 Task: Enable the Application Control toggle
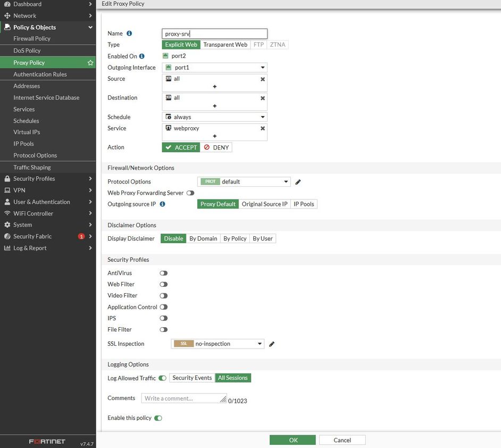(164, 307)
